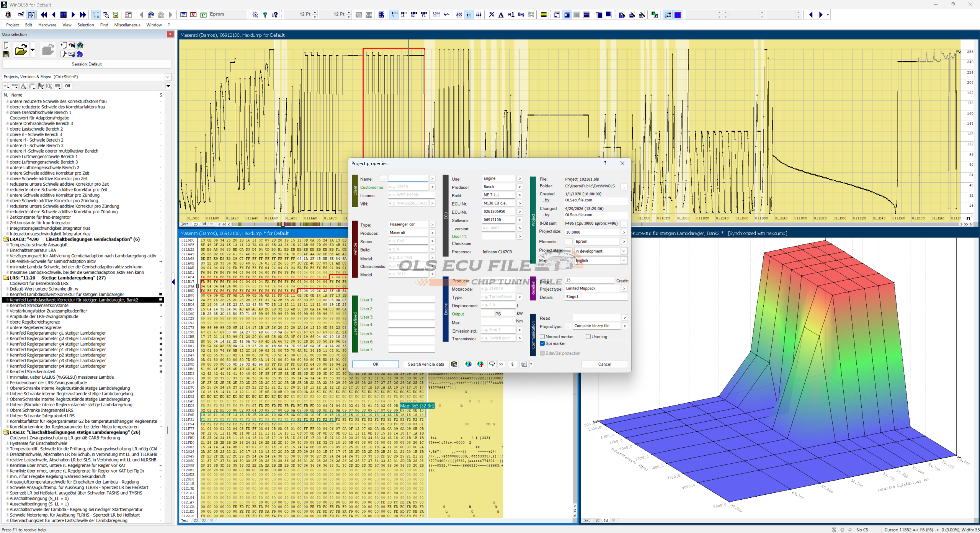
Task: Open the Project state dropdown
Action: pyautogui.click(x=624, y=251)
